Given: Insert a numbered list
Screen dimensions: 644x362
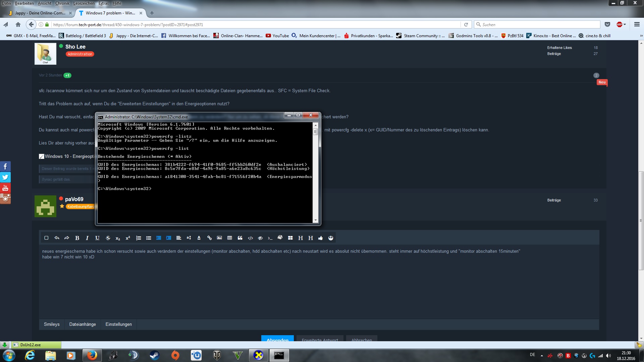Looking at the screenshot, I should pos(139,238).
